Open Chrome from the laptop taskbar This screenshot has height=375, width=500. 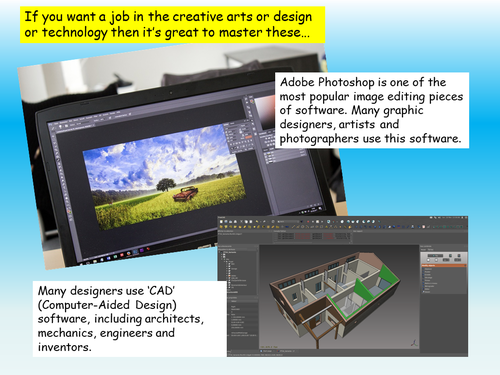pos(129,253)
